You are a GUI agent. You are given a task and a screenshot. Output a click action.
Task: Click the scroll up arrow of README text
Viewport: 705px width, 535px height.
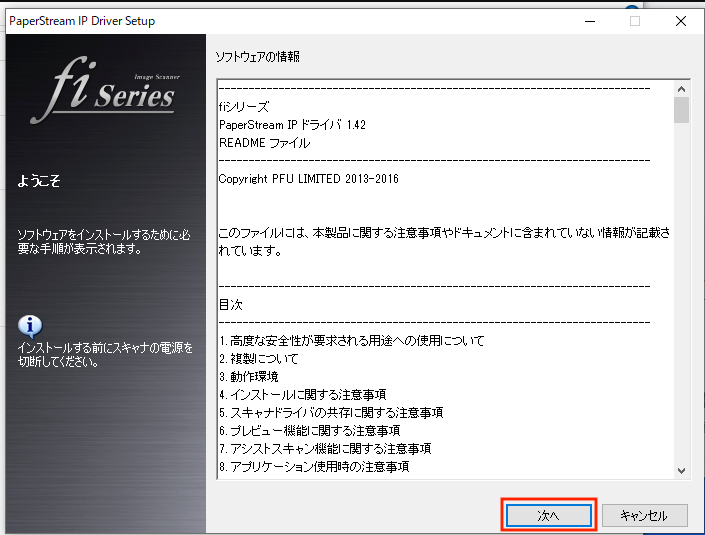(x=682, y=89)
